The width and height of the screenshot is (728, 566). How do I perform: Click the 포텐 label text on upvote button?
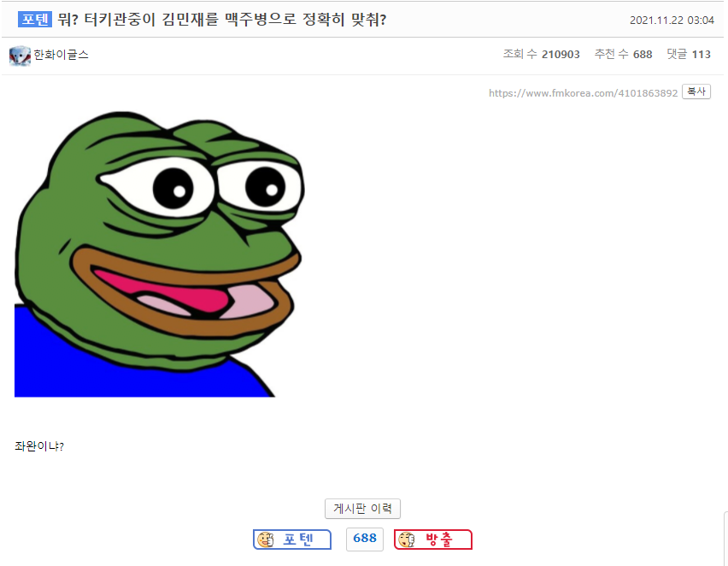pos(298,539)
